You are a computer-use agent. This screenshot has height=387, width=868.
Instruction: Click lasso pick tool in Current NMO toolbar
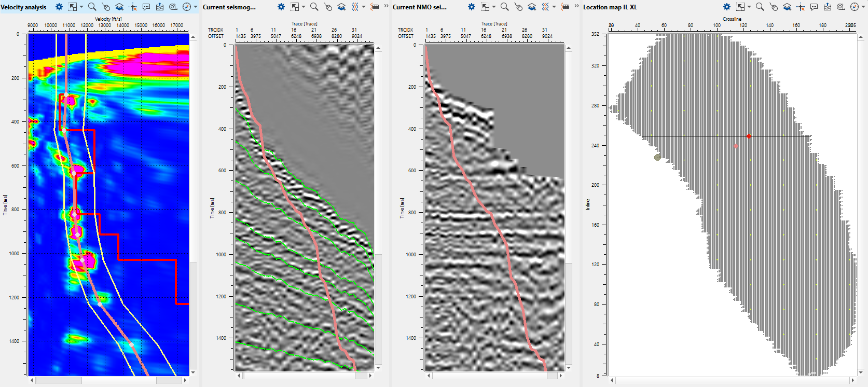(x=518, y=7)
